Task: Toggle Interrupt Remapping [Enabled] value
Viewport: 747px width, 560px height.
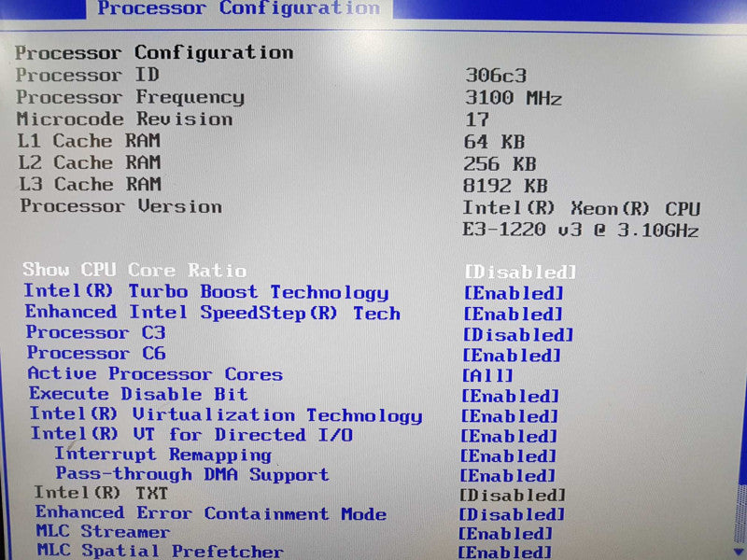Action: point(508,456)
